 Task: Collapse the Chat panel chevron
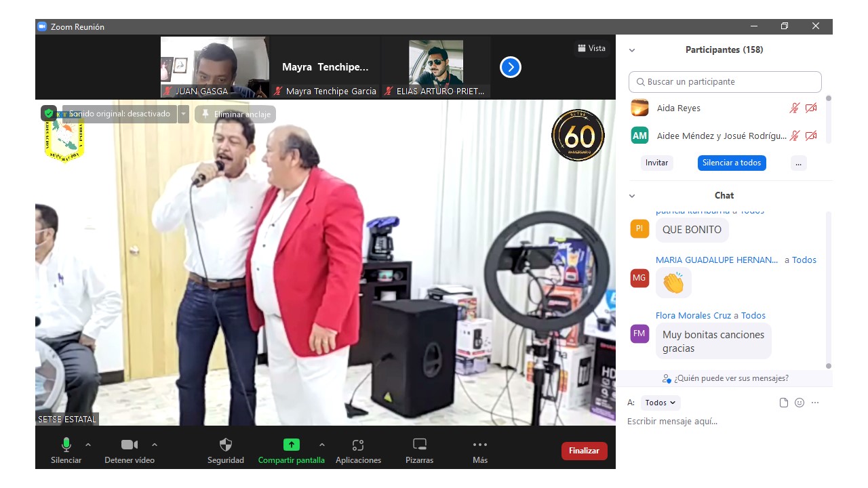pyautogui.click(x=632, y=196)
